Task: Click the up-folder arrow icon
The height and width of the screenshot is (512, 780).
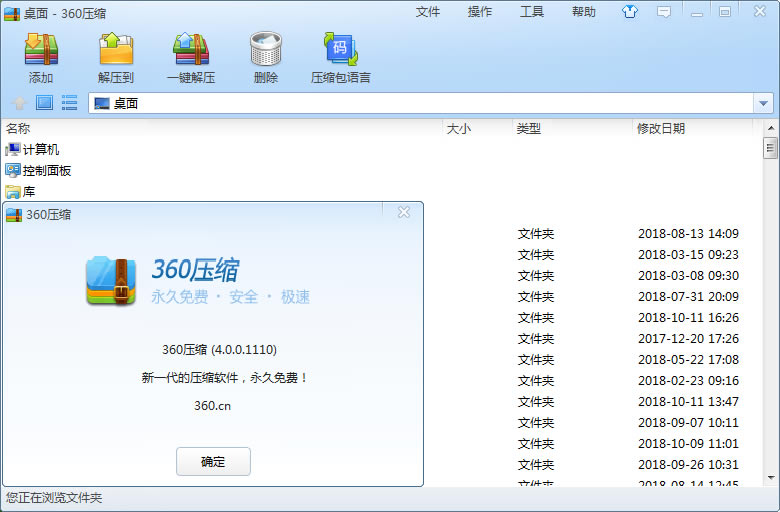Action: pyautogui.click(x=18, y=103)
